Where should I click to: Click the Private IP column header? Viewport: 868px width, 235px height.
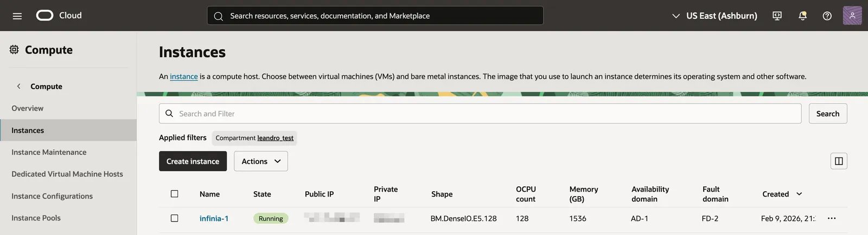(x=386, y=194)
